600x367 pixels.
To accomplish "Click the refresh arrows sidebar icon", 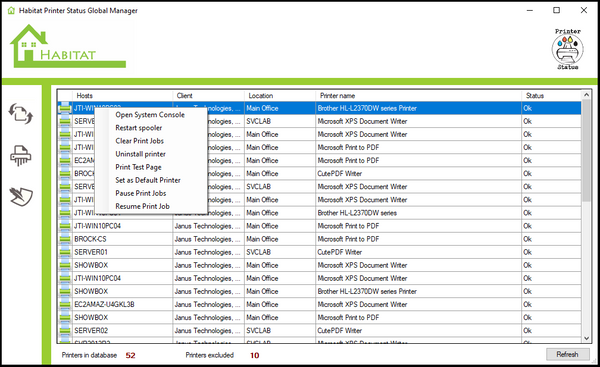I will pos(21,114).
